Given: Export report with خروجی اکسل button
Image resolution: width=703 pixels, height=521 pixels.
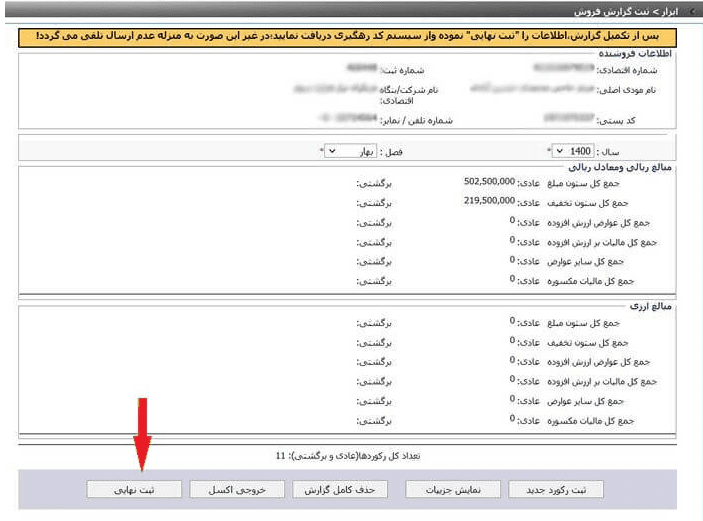Looking at the screenshot, I should [x=237, y=489].
